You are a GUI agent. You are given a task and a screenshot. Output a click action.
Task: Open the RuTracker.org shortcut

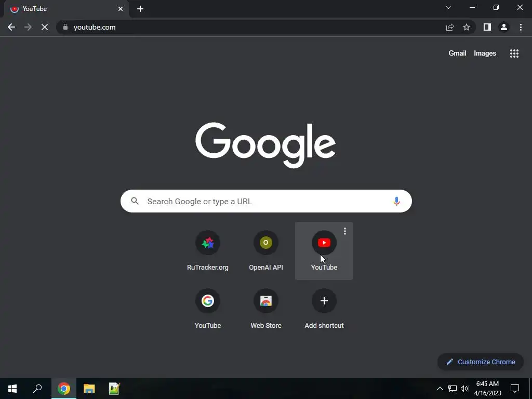(208, 251)
